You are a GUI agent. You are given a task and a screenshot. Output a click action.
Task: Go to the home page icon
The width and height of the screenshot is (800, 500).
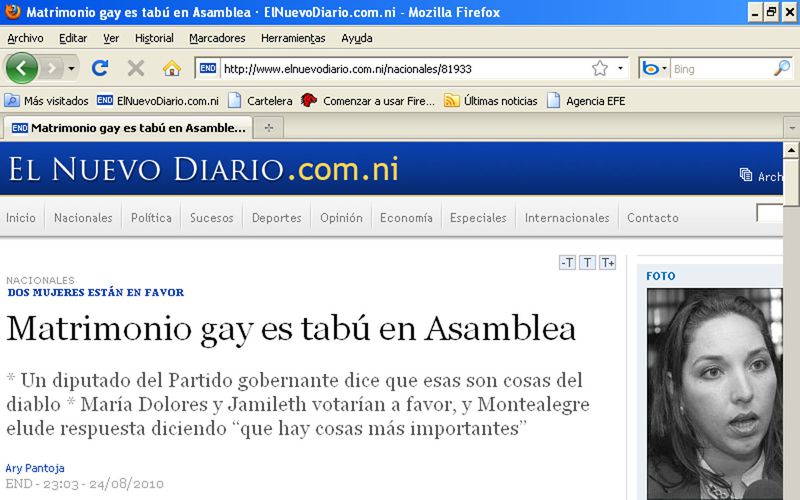coord(172,68)
